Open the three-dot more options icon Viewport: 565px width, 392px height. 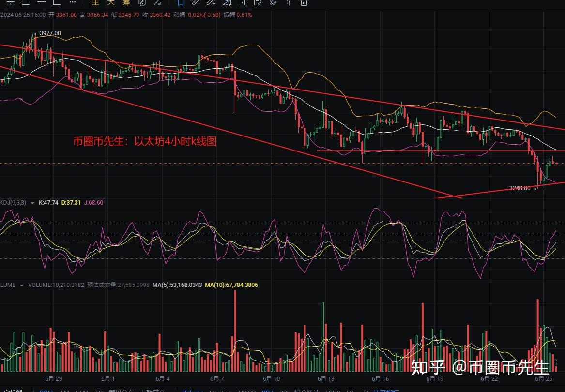point(73,2)
